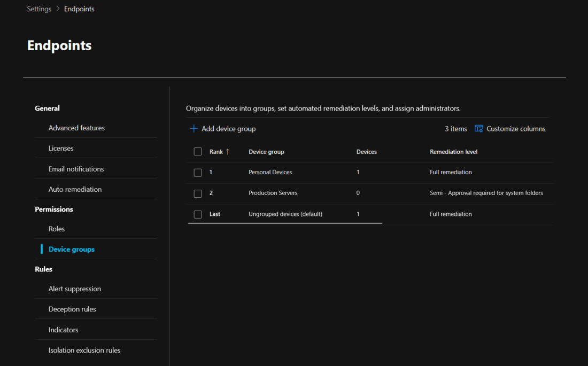Screen dimensions: 588x366
Task: Open Advanced features settings
Action: pyautogui.click(x=76, y=128)
